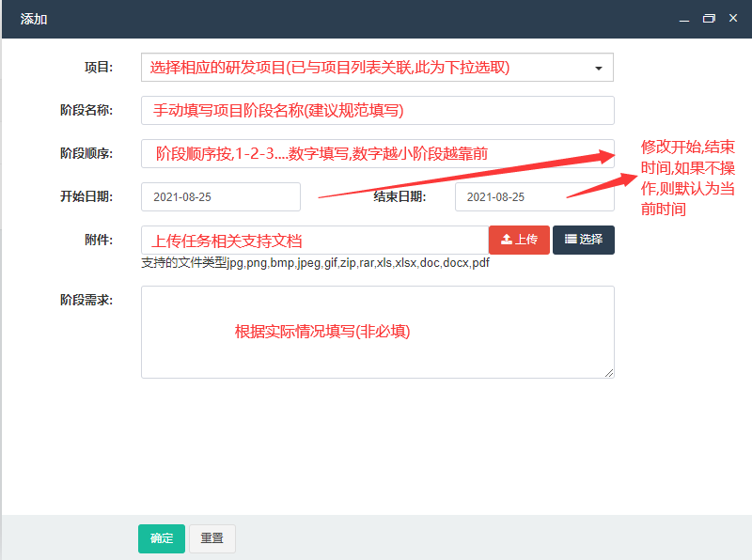The height and width of the screenshot is (560, 752).
Task: Click the 重置 reset button
Action: click(x=212, y=538)
